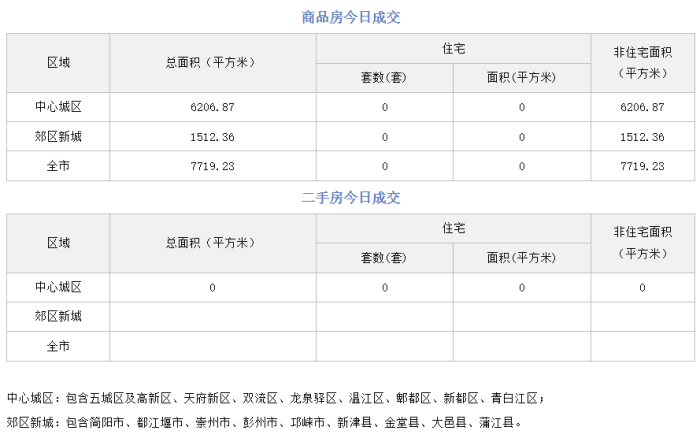The image size is (700, 438).
Task: Click 全市 非住宅面积 value in 商品房 table
Action: (x=642, y=166)
